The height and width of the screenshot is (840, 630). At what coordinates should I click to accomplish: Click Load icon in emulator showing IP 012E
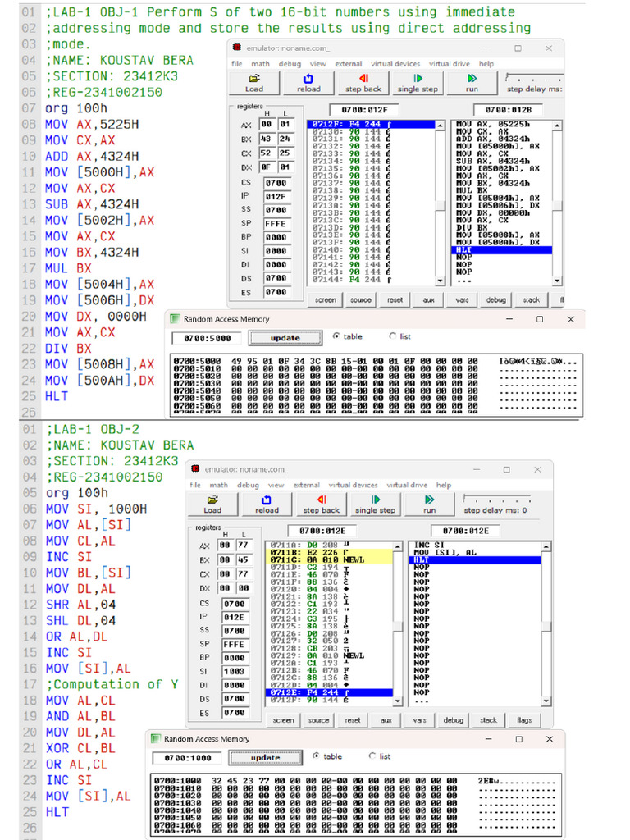(212, 500)
